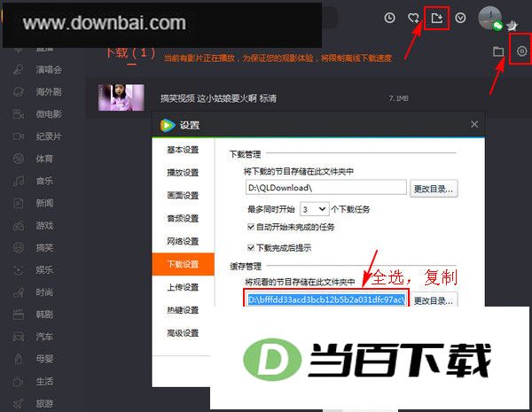Click the 7.1MB file size text
The width and height of the screenshot is (532, 412).
pos(399,98)
